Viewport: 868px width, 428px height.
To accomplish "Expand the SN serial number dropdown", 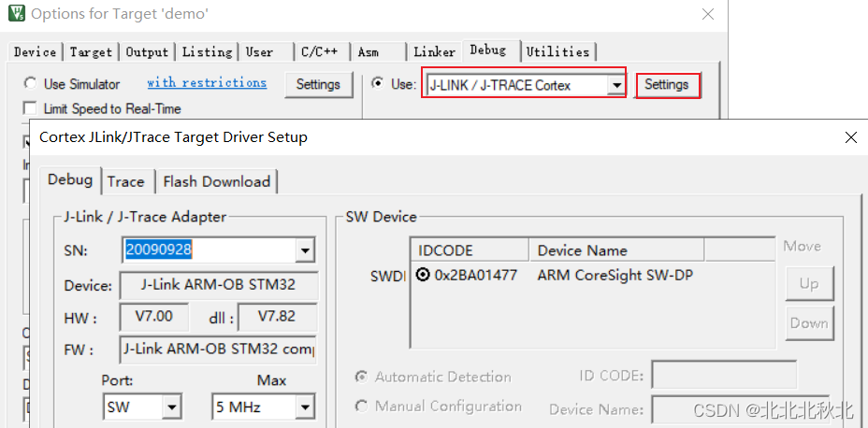I will [x=305, y=251].
